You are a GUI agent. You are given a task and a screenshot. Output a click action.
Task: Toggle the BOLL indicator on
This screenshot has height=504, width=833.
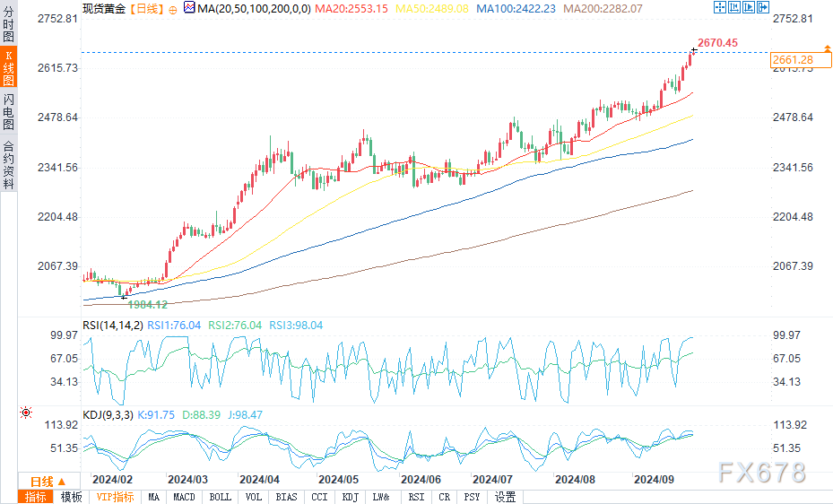(x=220, y=497)
